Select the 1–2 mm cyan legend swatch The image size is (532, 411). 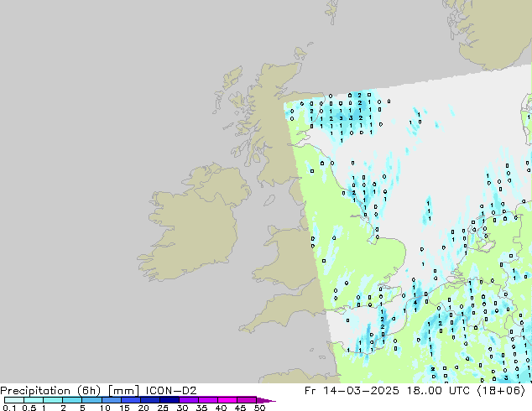tap(52, 400)
